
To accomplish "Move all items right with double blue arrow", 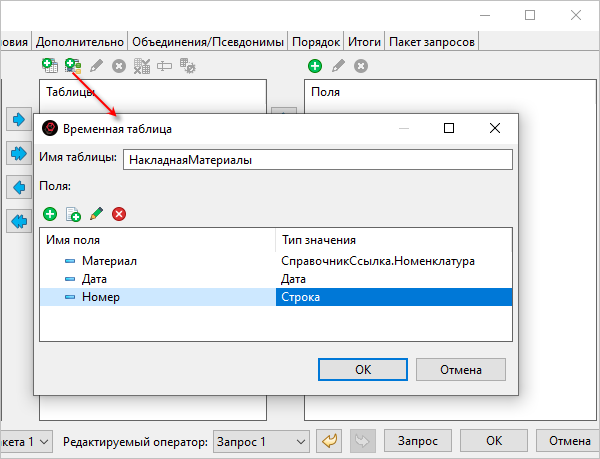I will click(x=19, y=153).
